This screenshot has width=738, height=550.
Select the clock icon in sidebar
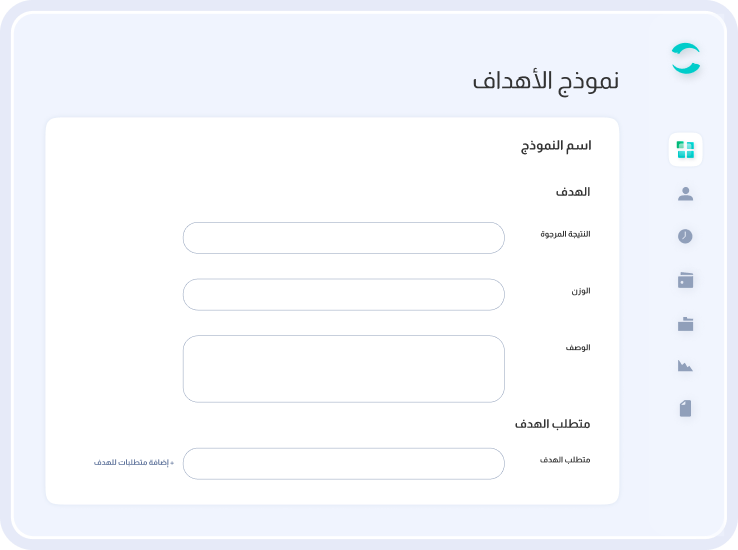685,236
